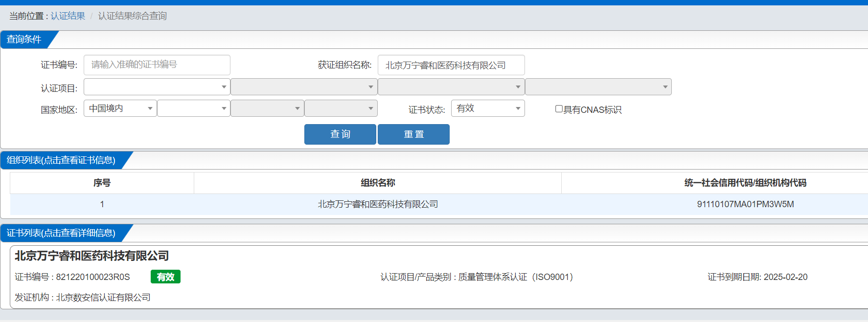This screenshot has height=322, width=868.
Task: Open the fourth 国家地区 dropdown
Action: coord(341,108)
